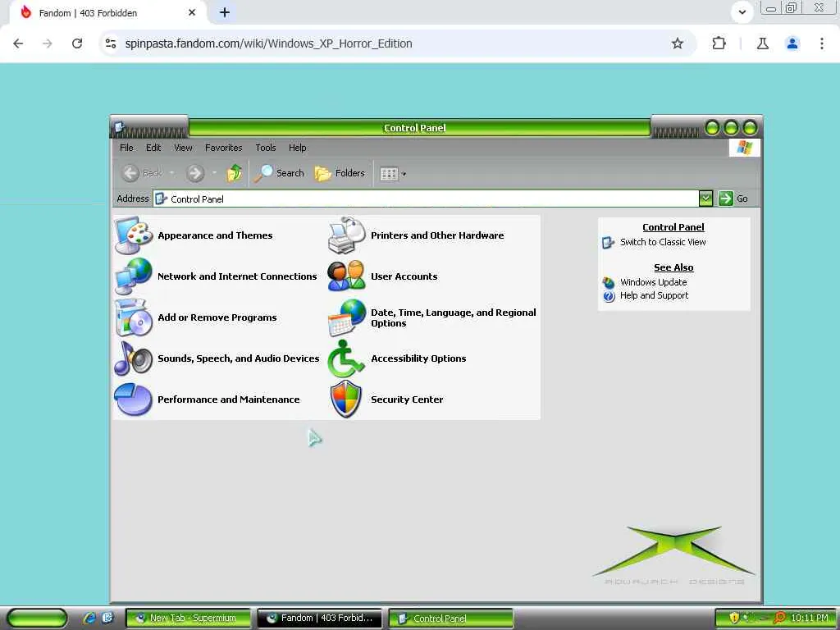Click the Help and Support link
Image resolution: width=840 pixels, height=630 pixels.
click(654, 295)
